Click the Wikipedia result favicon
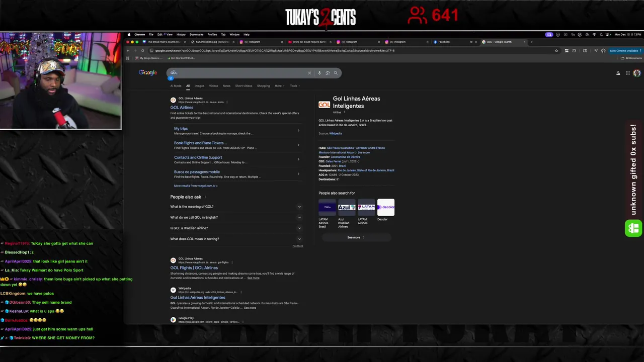The width and height of the screenshot is (644, 362). pyautogui.click(x=173, y=290)
